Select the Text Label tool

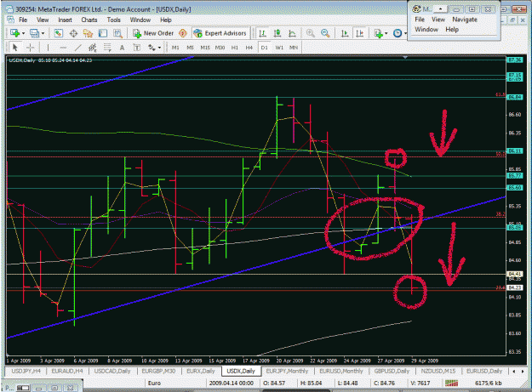tap(137, 48)
